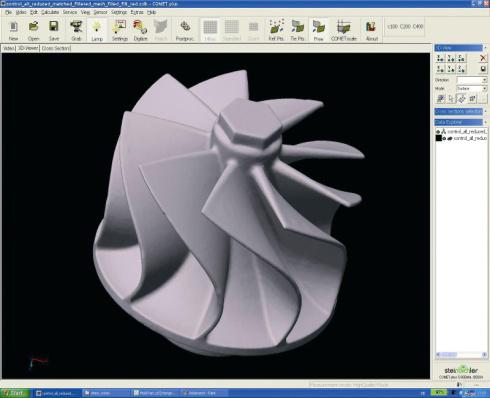Image resolution: width=490 pixels, height=398 pixels.
Task: Toggle visibility eye of second data explorer item
Action: 444,138
